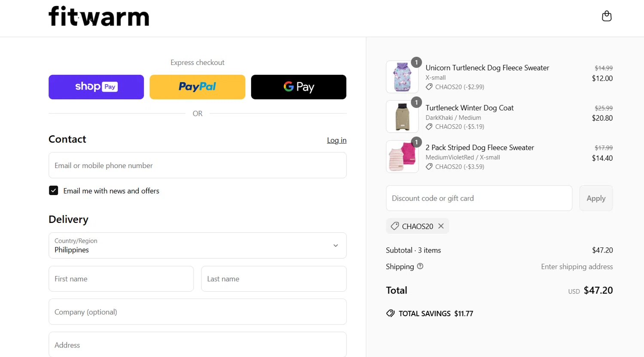Choose PayPal express checkout
This screenshot has height=357, width=644.
pos(197,87)
